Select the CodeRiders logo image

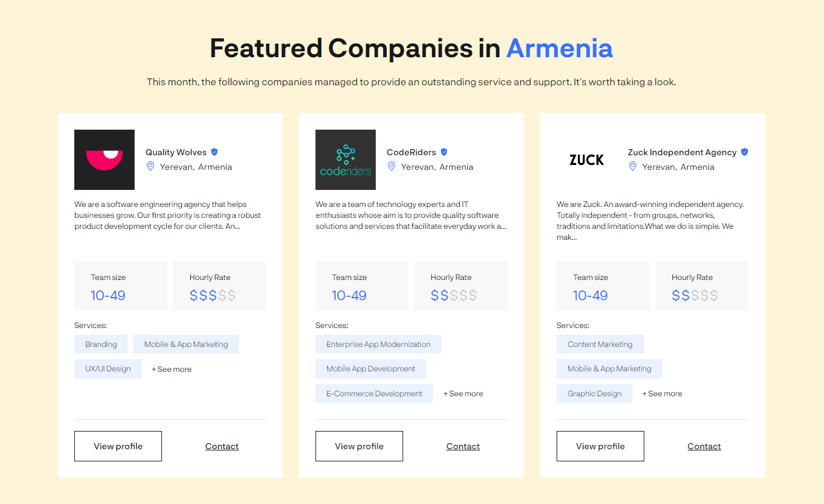[x=345, y=159]
